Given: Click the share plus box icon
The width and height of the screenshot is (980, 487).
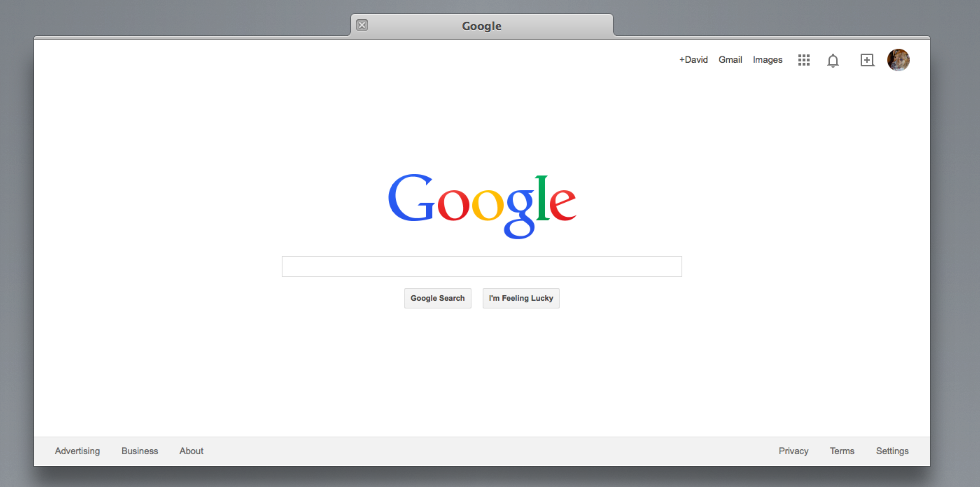Looking at the screenshot, I should tap(867, 60).
